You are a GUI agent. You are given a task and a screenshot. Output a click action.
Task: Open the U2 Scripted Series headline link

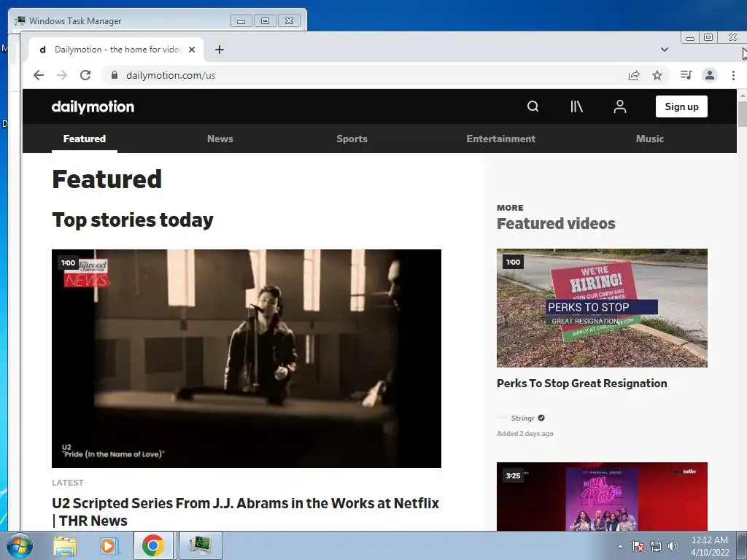(245, 512)
